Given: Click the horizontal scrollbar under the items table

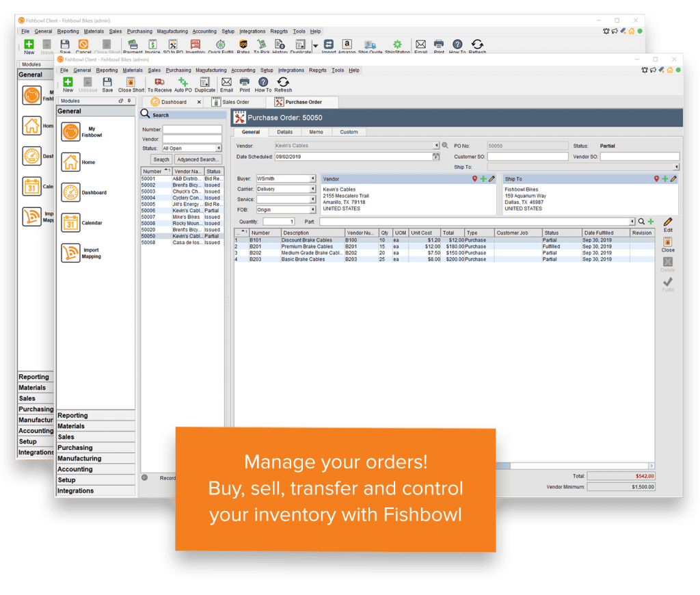Looking at the screenshot, I should [x=575, y=466].
